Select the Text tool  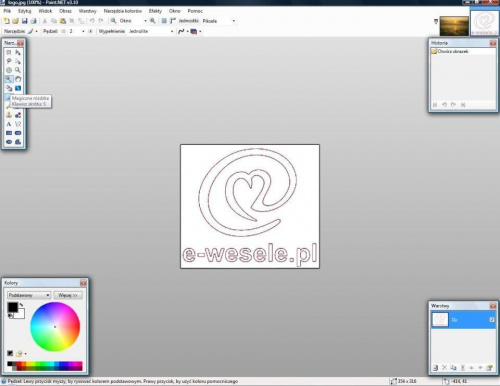pos(9,124)
